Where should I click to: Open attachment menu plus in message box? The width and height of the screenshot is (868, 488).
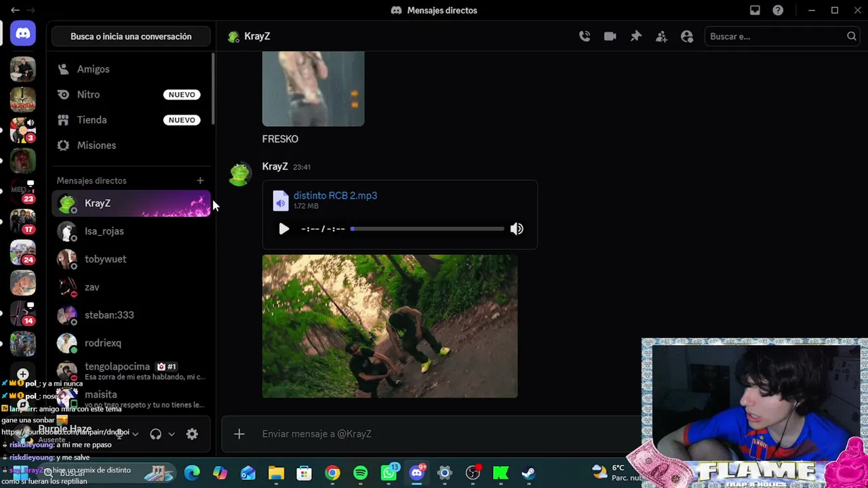[x=239, y=434]
